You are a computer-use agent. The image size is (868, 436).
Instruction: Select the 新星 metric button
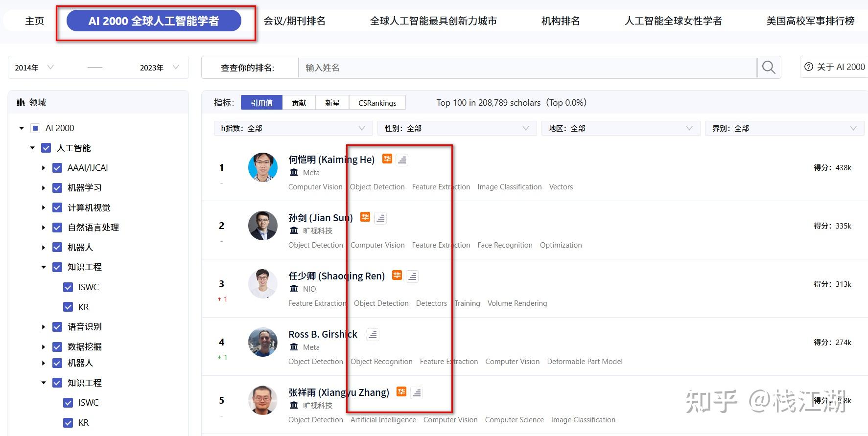coord(332,103)
